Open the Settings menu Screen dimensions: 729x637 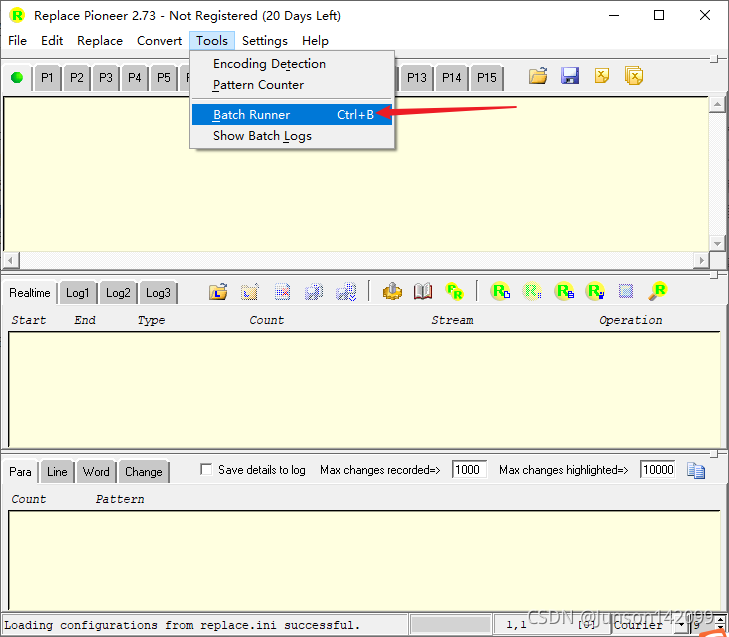(265, 41)
